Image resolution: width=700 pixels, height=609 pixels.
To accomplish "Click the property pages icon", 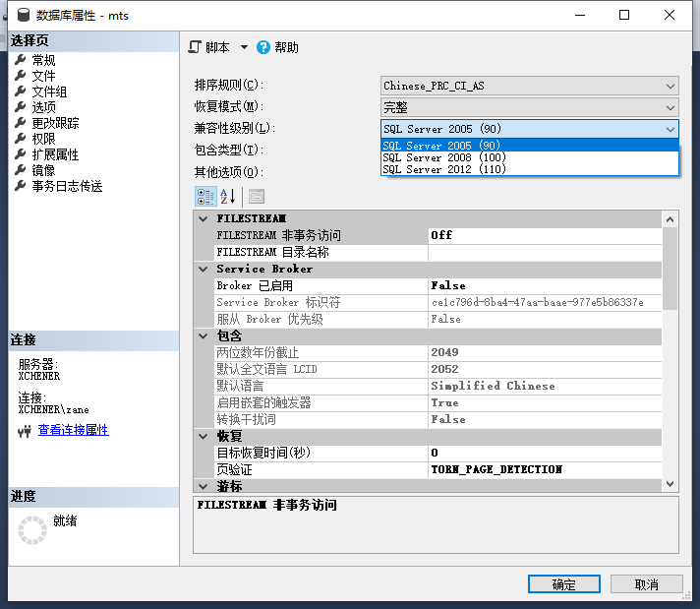I will point(257,197).
